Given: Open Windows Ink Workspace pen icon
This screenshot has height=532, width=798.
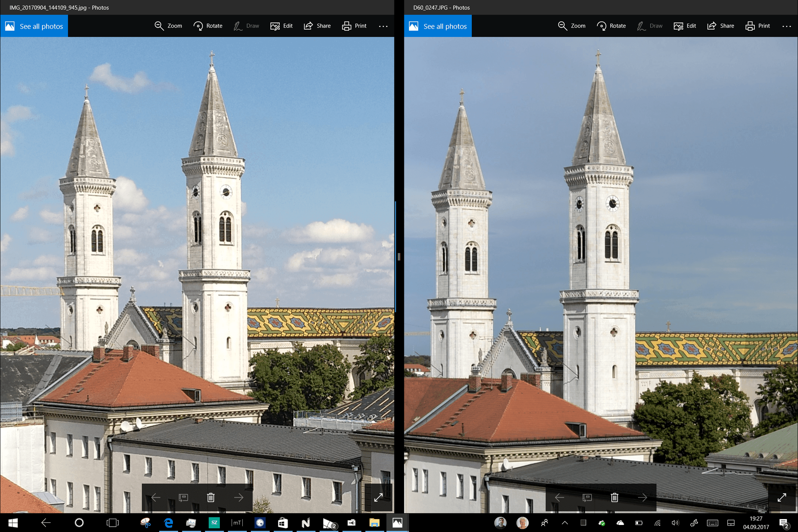Looking at the screenshot, I should click(694, 523).
